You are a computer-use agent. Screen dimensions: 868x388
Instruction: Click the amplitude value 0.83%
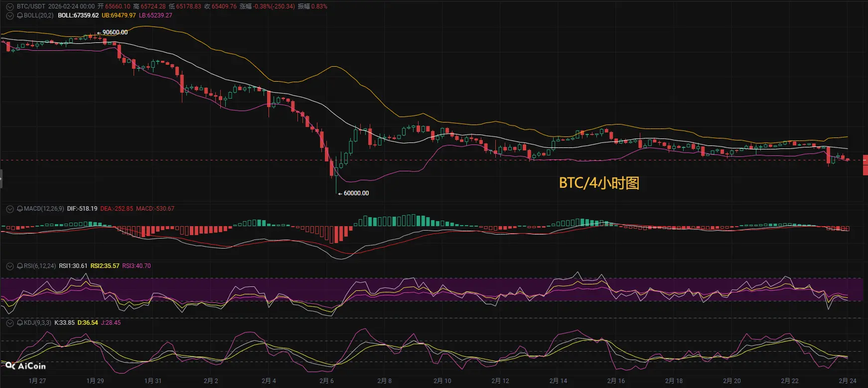(x=319, y=6)
